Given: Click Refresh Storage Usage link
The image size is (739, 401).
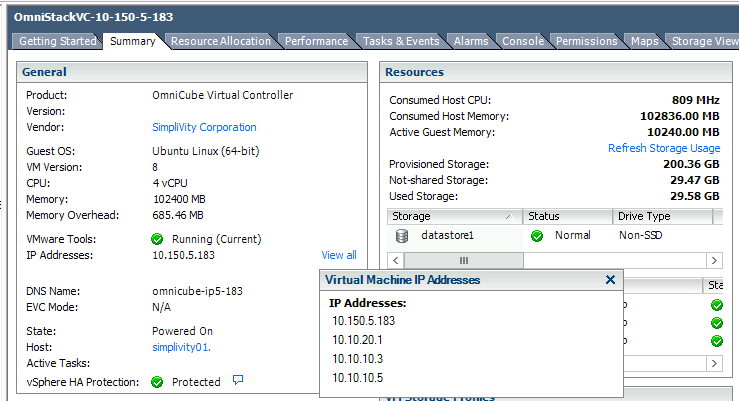Looking at the screenshot, I should point(664,148).
